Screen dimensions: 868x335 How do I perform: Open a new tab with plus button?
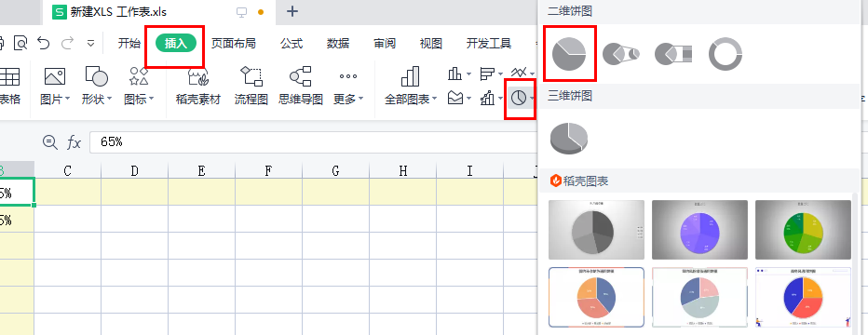tap(292, 11)
